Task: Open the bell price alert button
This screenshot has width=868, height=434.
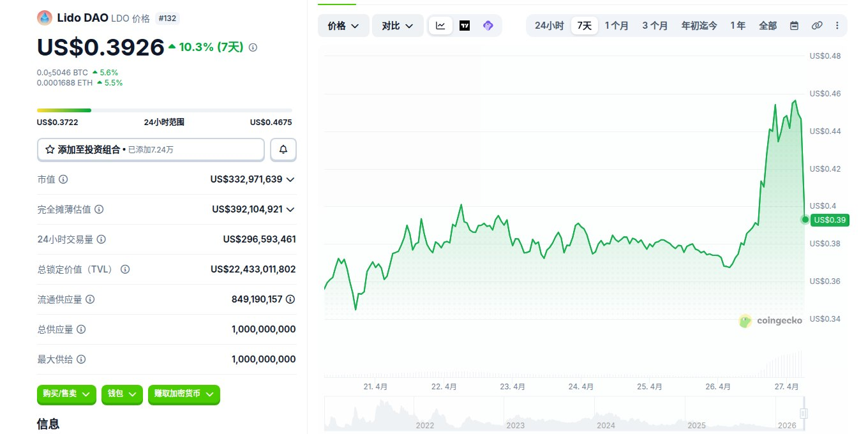Action: tap(283, 149)
